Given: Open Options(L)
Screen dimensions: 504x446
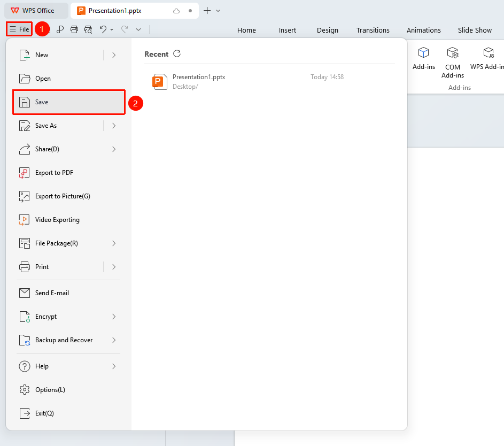Looking at the screenshot, I should pos(68,390).
